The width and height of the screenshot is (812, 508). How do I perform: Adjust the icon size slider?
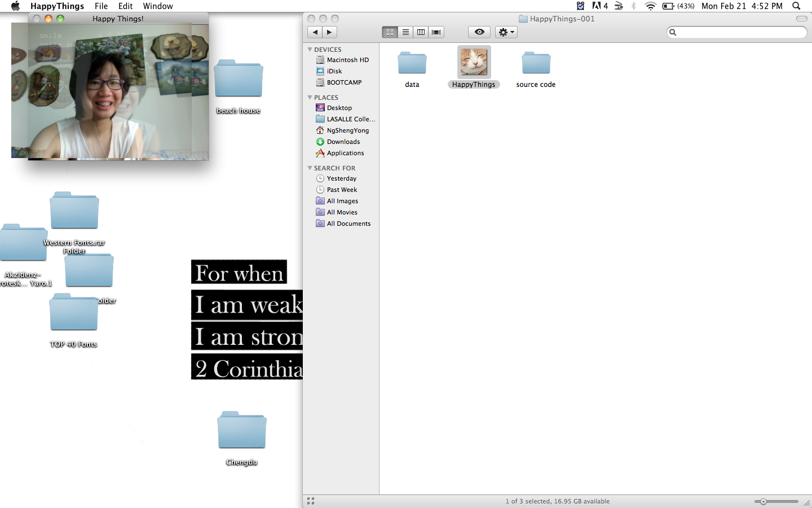764,501
